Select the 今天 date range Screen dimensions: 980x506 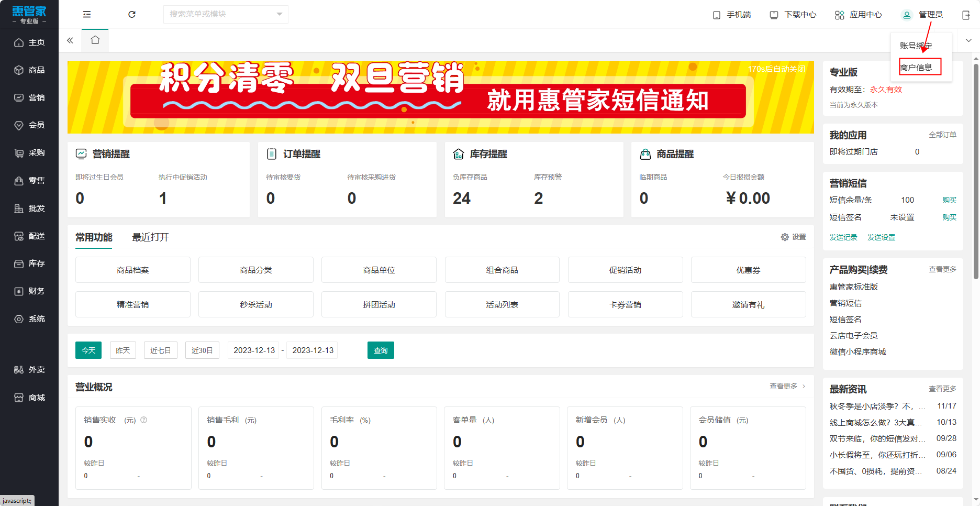[88, 350]
